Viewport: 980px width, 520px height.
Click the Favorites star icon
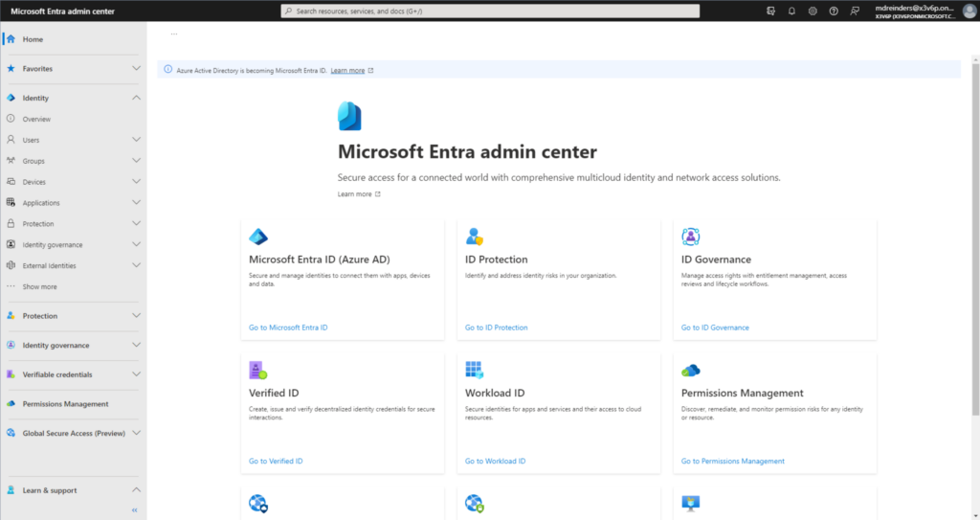pyautogui.click(x=11, y=68)
